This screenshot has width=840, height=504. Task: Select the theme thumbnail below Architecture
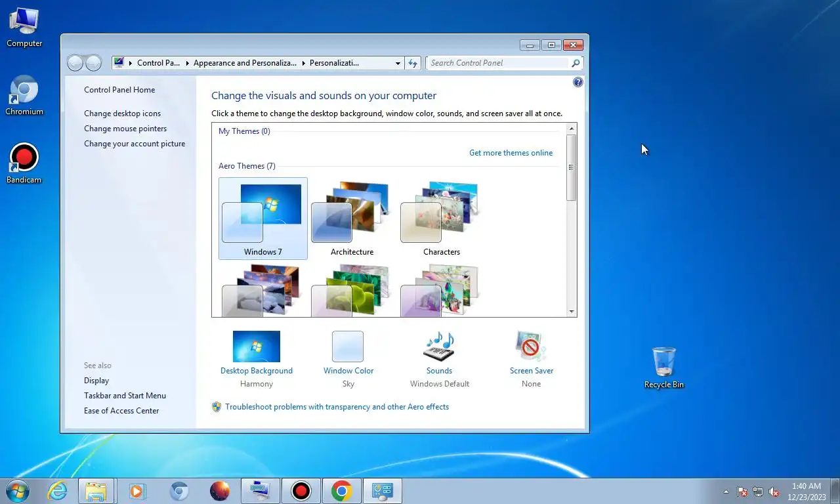(352, 291)
